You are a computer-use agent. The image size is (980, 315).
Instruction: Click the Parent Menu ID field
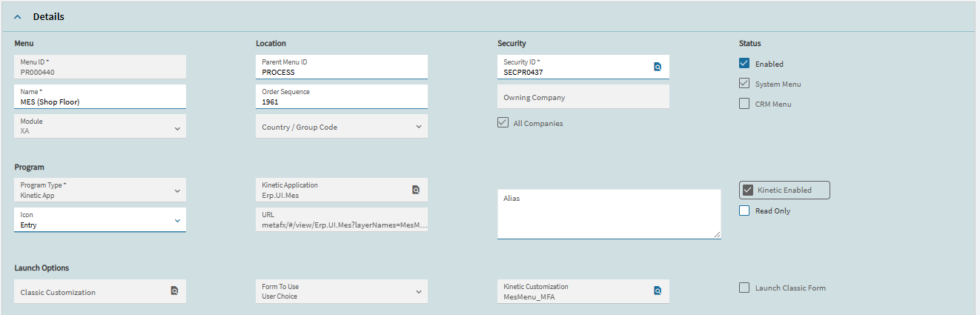pyautogui.click(x=342, y=67)
